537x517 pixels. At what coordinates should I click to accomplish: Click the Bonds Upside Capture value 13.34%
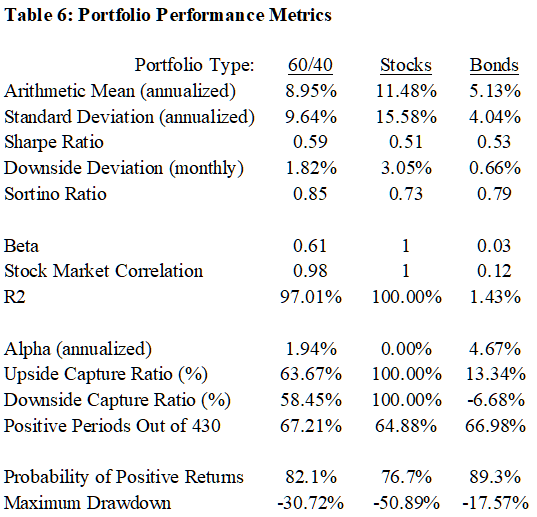(496, 374)
